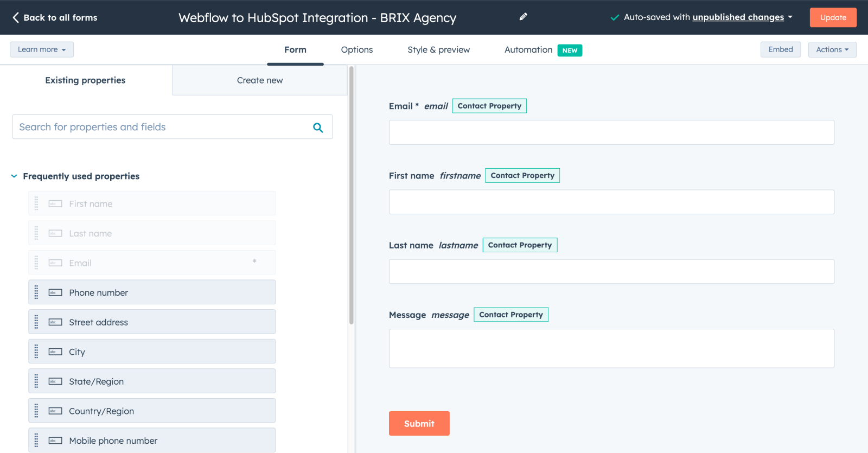Grab the drag handle of Country/Region

36,411
